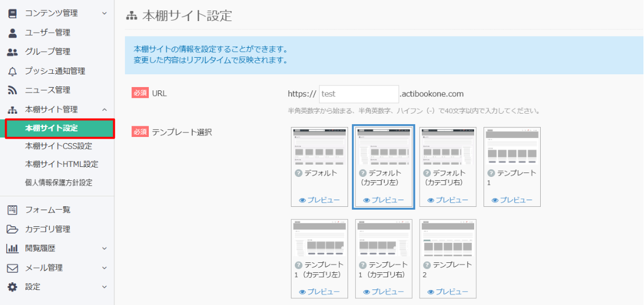Preview the テンプレート1（カテゴリ右） template
This screenshot has height=305, width=644.
pyautogui.click(x=384, y=292)
